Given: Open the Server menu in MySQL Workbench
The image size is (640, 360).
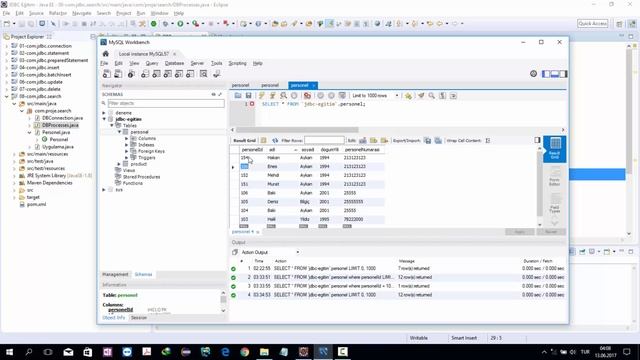Looking at the screenshot, I should click(x=197, y=63).
